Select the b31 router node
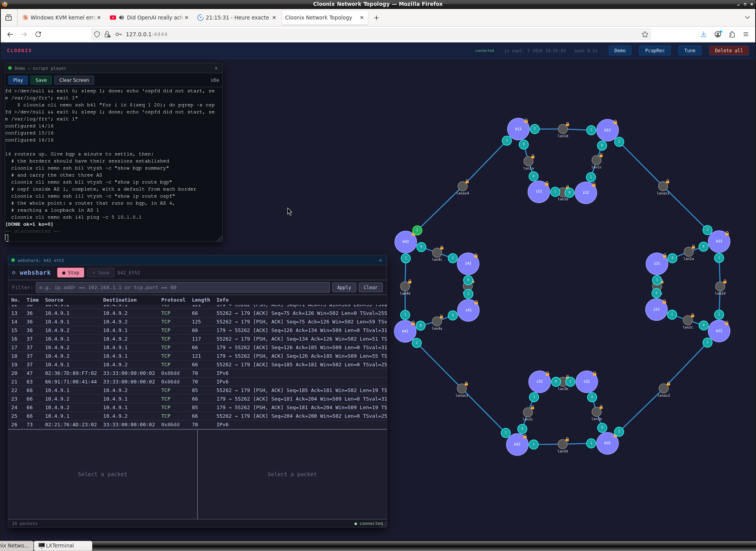This screenshot has height=551, width=756. click(x=607, y=443)
